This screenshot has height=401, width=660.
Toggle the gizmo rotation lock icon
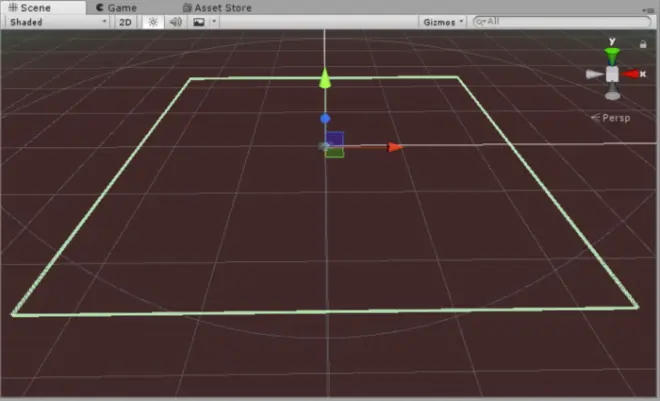point(643,44)
